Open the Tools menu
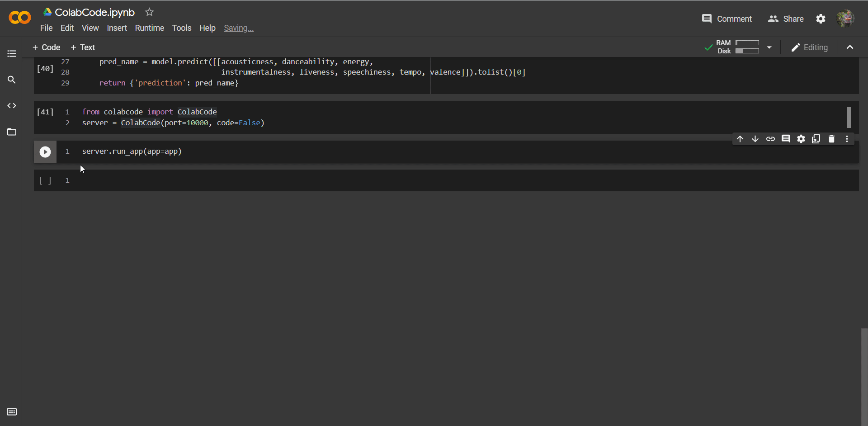Image resolution: width=868 pixels, height=426 pixels. tap(181, 28)
